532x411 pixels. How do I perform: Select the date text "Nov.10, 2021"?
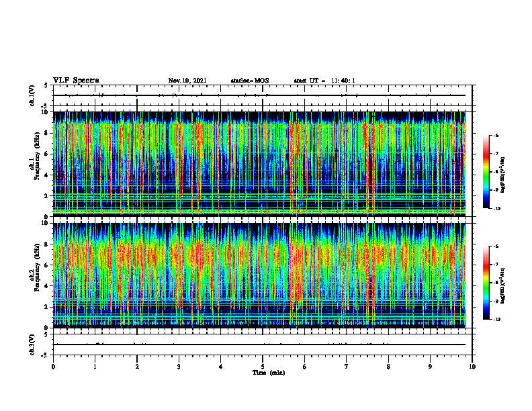pyautogui.click(x=187, y=81)
